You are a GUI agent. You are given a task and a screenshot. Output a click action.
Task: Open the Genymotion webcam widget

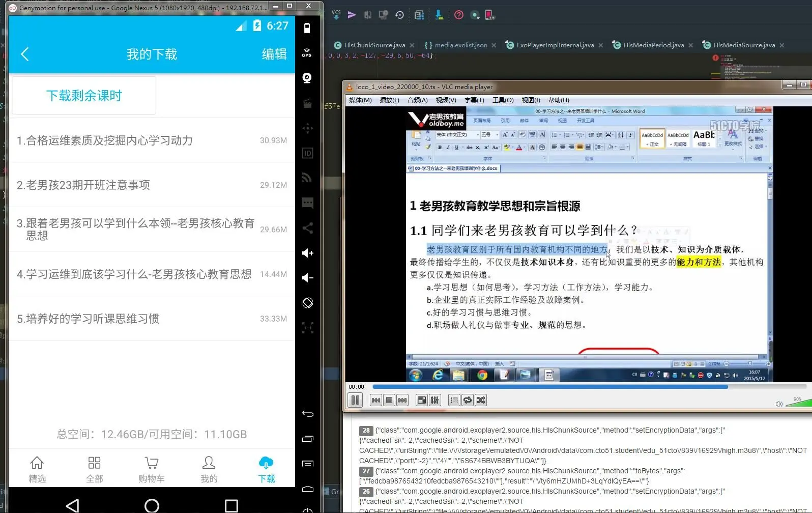[307, 78]
